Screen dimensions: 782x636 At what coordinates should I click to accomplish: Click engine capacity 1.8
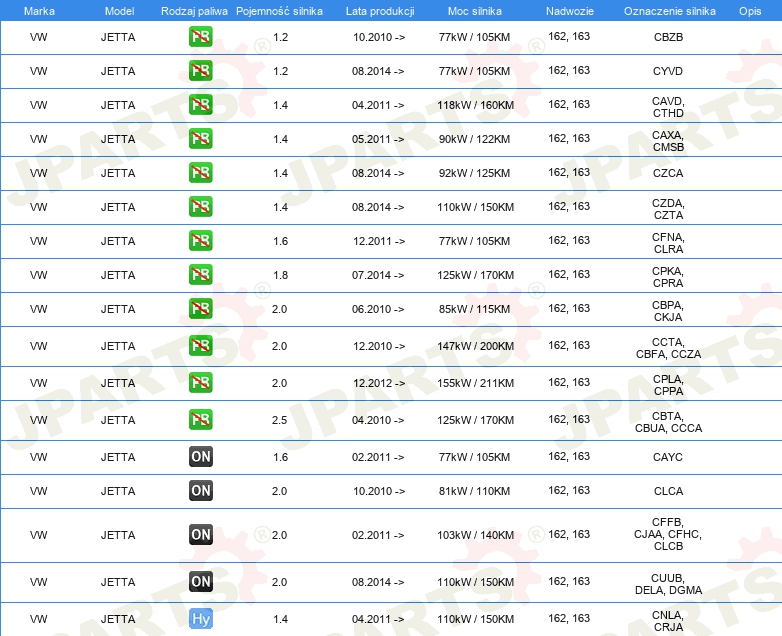[280, 274]
